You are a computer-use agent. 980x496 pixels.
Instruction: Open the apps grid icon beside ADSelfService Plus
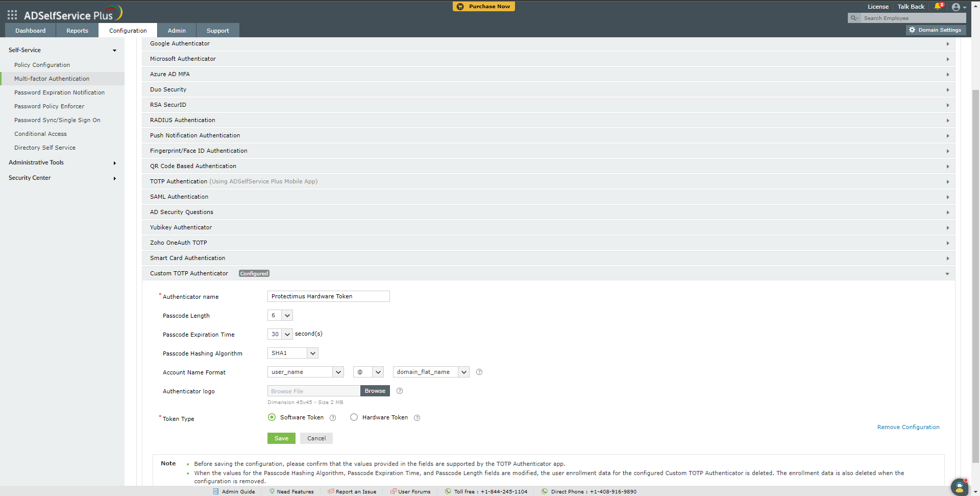12,15
